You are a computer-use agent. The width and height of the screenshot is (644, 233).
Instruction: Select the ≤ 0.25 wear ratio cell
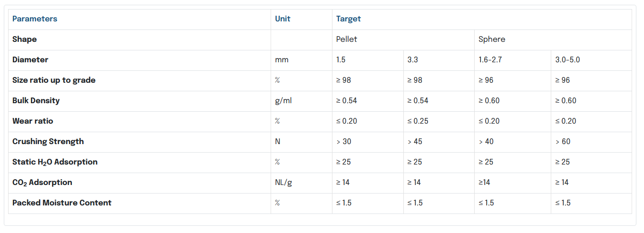tap(418, 121)
